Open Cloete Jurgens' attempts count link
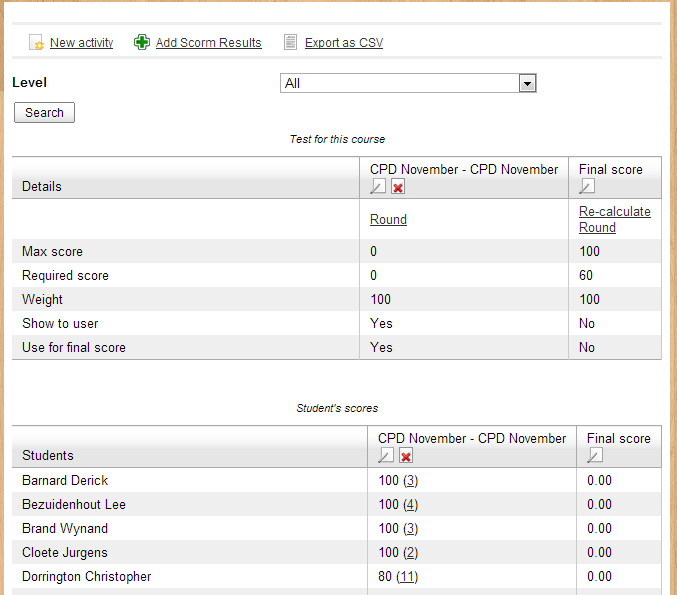This screenshot has width=677, height=595. click(410, 553)
